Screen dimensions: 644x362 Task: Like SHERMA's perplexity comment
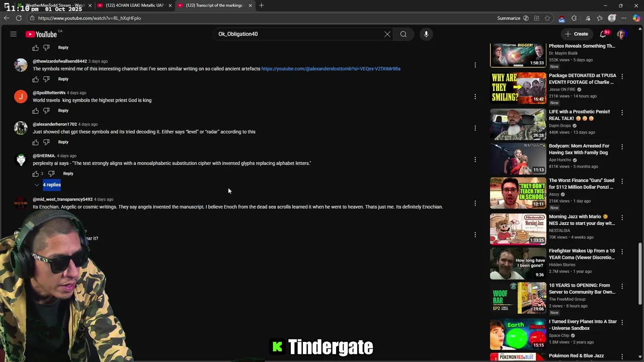pos(35,174)
